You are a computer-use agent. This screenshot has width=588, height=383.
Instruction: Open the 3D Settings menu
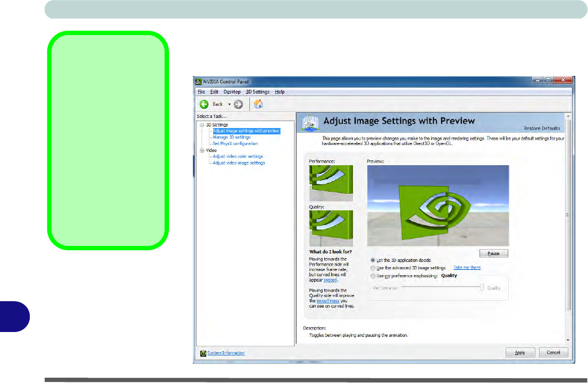[258, 92]
